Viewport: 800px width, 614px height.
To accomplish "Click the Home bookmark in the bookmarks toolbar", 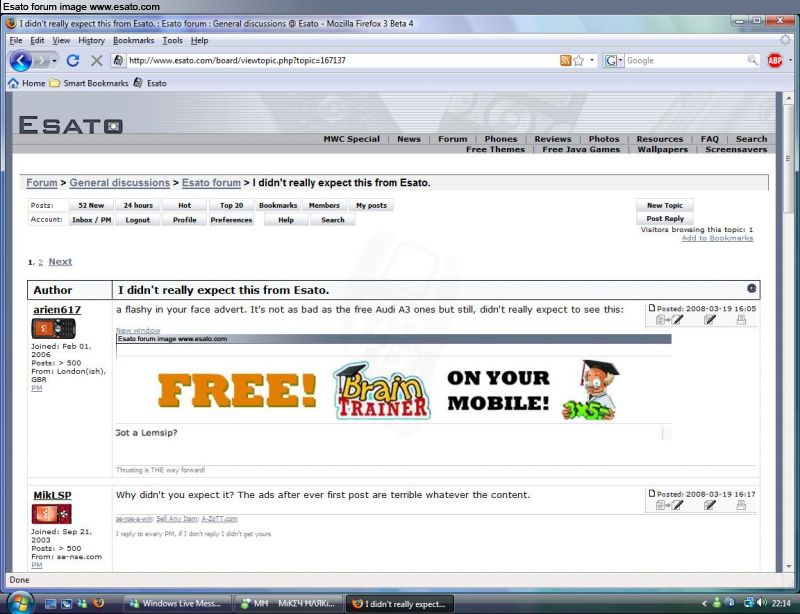I will (x=27, y=83).
